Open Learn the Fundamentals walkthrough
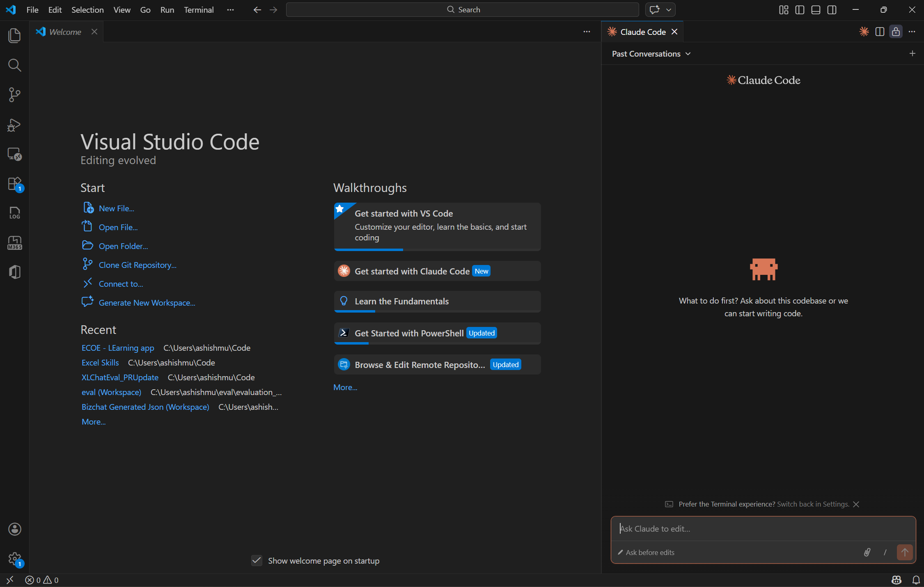Image resolution: width=924 pixels, height=587 pixels. 437,301
